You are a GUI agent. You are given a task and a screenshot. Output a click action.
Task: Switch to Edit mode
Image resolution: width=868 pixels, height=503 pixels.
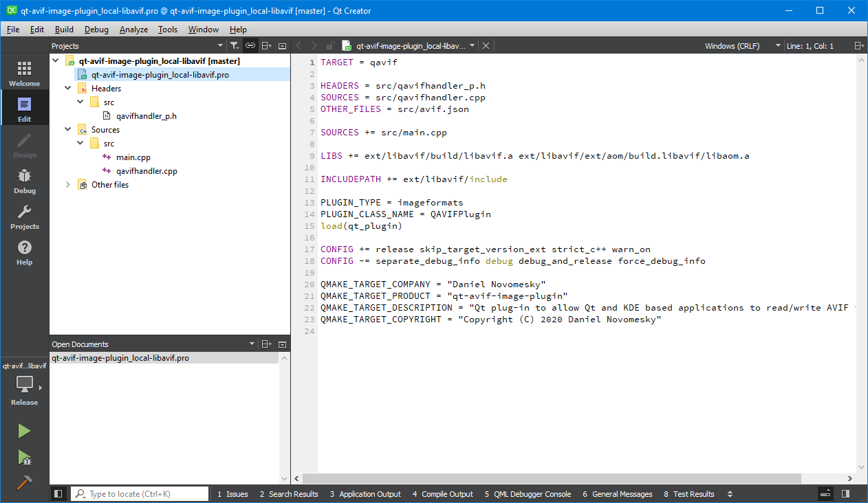coord(24,109)
